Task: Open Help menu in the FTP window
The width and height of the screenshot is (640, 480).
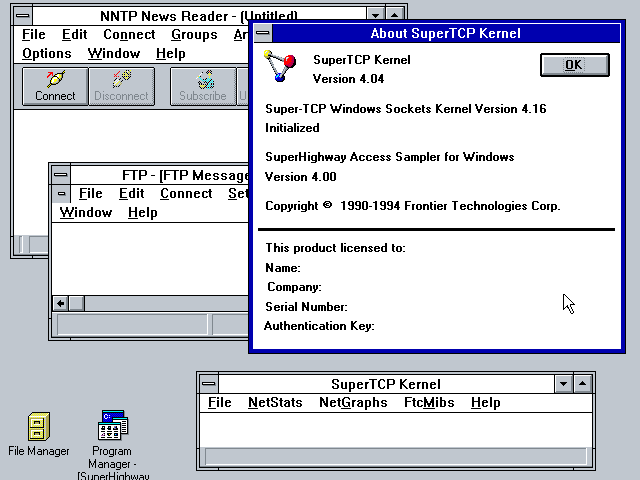Action: (x=142, y=213)
